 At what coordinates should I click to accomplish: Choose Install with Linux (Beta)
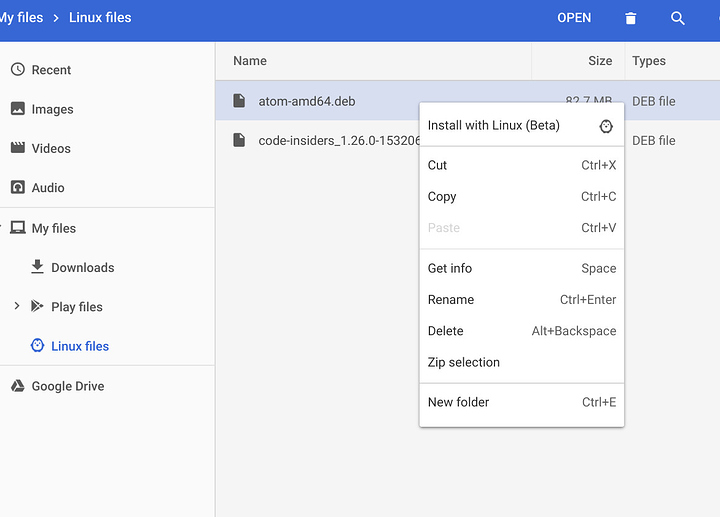point(494,126)
